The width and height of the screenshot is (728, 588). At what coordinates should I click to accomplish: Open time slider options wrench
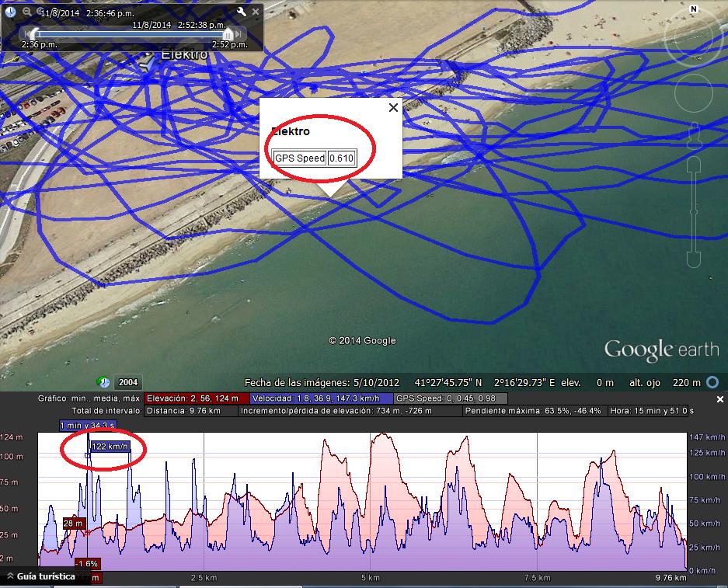[x=242, y=12]
